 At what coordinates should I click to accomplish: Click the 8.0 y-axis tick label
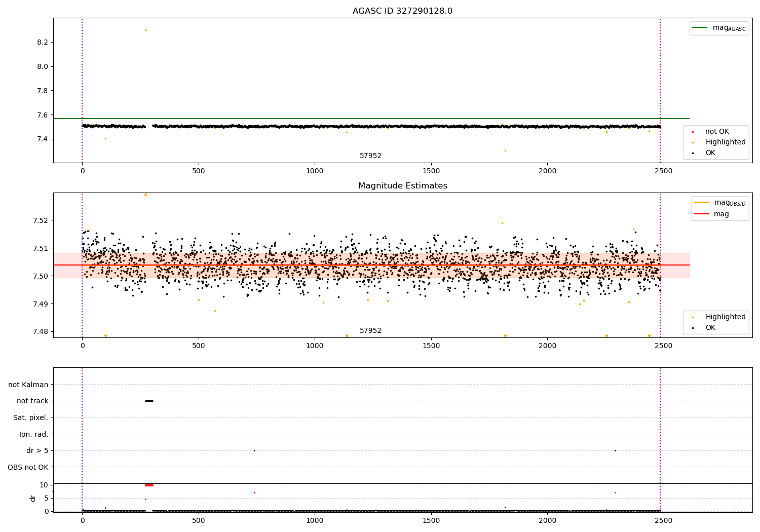[x=43, y=66]
